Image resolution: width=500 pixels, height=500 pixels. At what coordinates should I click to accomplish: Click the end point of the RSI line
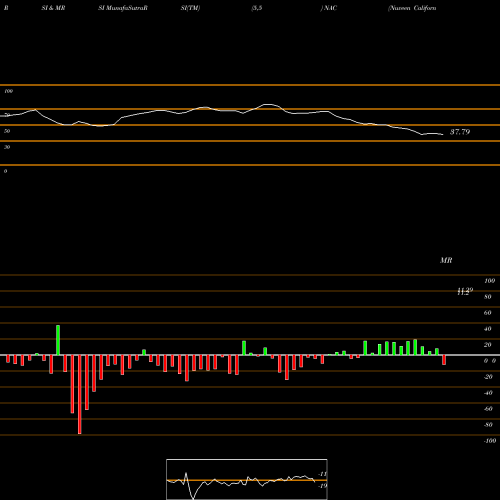443,134
